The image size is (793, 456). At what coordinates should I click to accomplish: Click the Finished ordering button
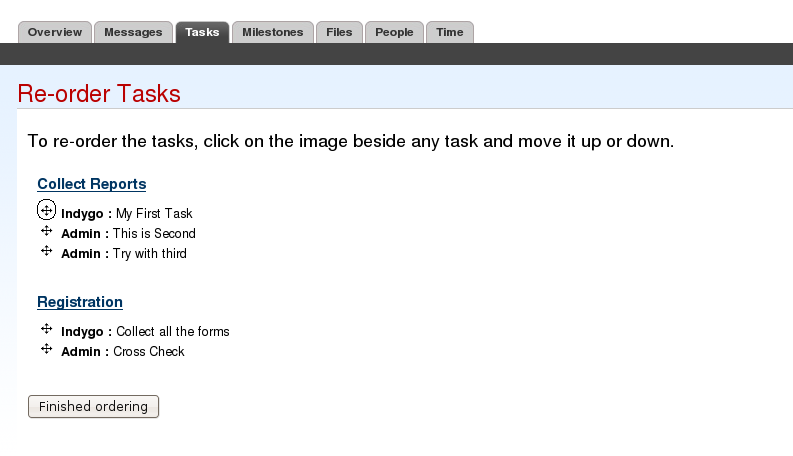tap(94, 406)
